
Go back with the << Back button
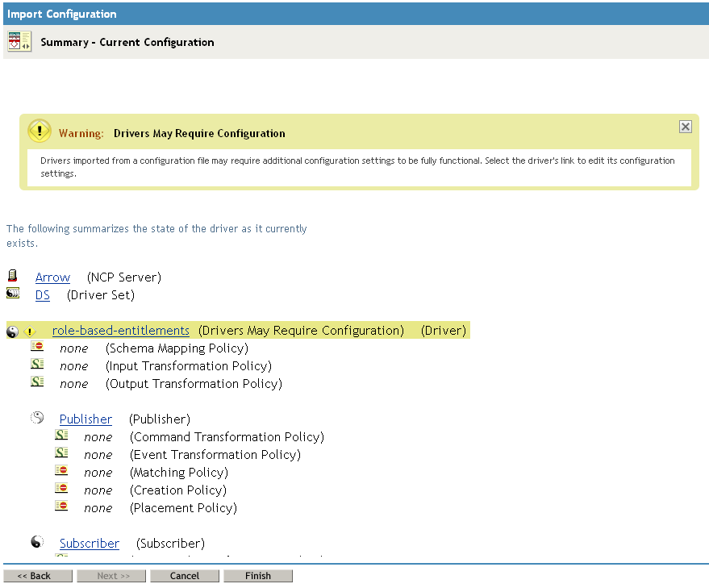(x=38, y=576)
